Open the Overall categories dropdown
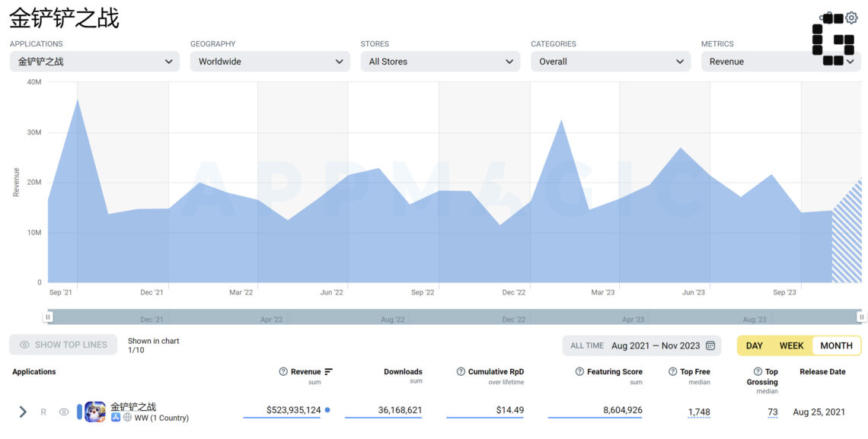This screenshot has width=868, height=439. [611, 62]
